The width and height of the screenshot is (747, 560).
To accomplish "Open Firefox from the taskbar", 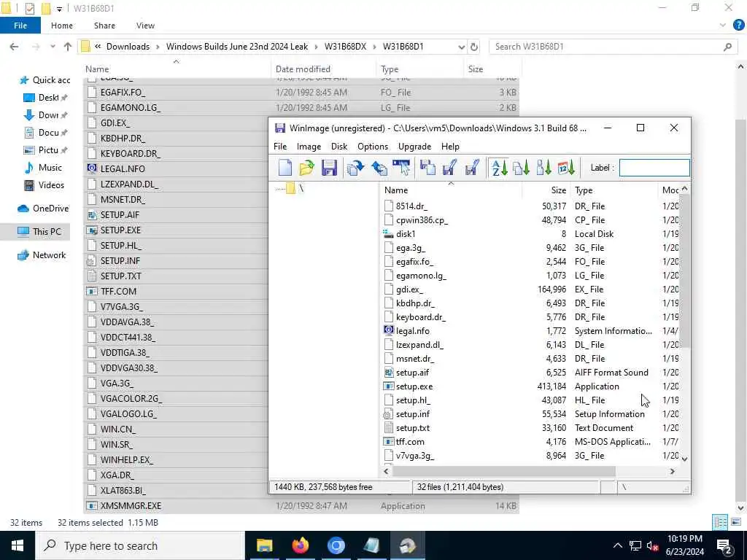I will click(x=300, y=545).
